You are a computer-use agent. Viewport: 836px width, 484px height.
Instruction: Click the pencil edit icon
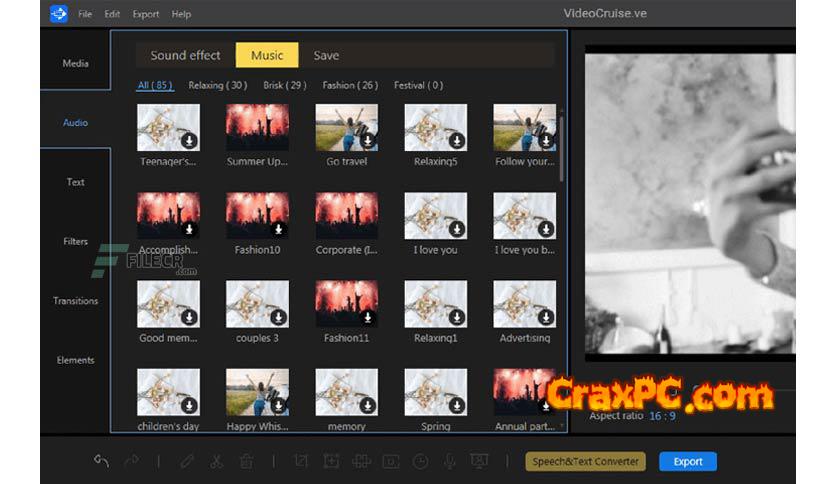point(187,461)
